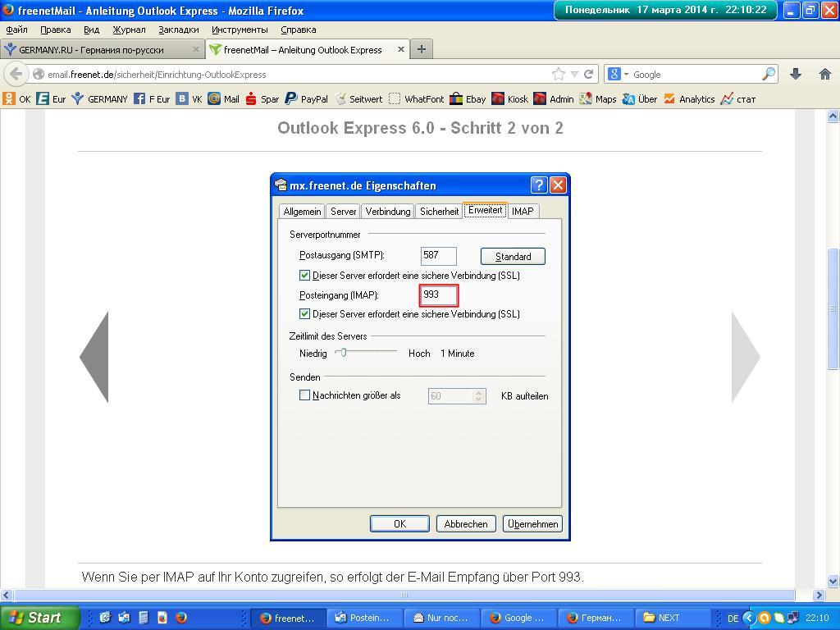Open the Firefox downloads arrow
This screenshot has height=630, width=840.
[x=796, y=74]
